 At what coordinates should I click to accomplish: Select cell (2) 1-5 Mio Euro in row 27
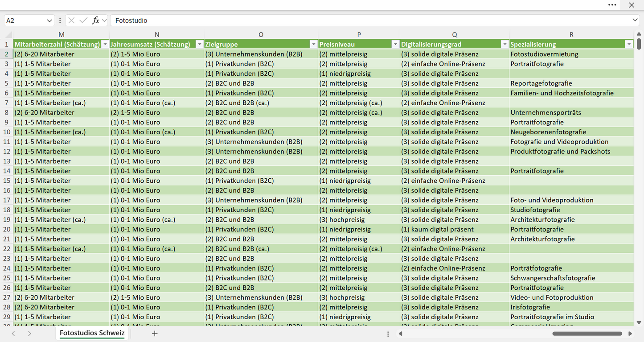click(x=157, y=297)
